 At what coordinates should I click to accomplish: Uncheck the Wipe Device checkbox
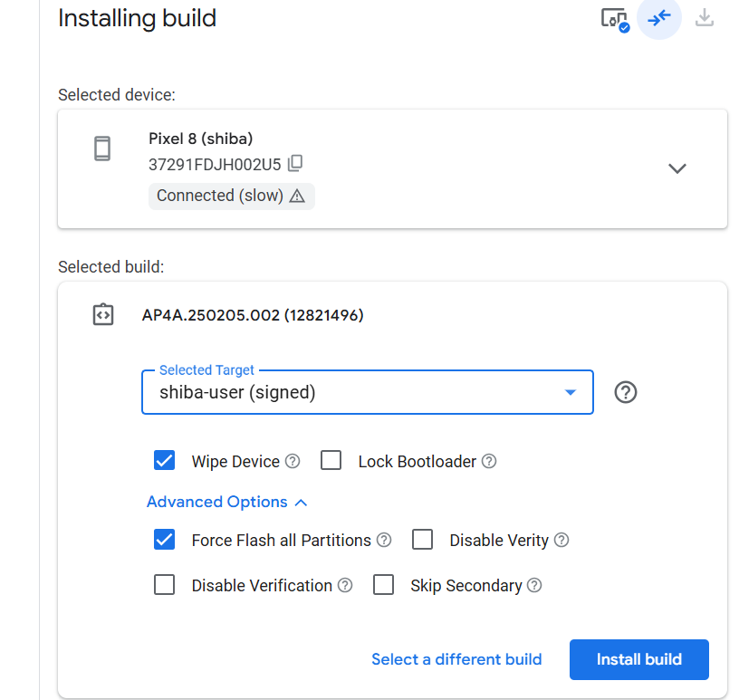[164, 461]
